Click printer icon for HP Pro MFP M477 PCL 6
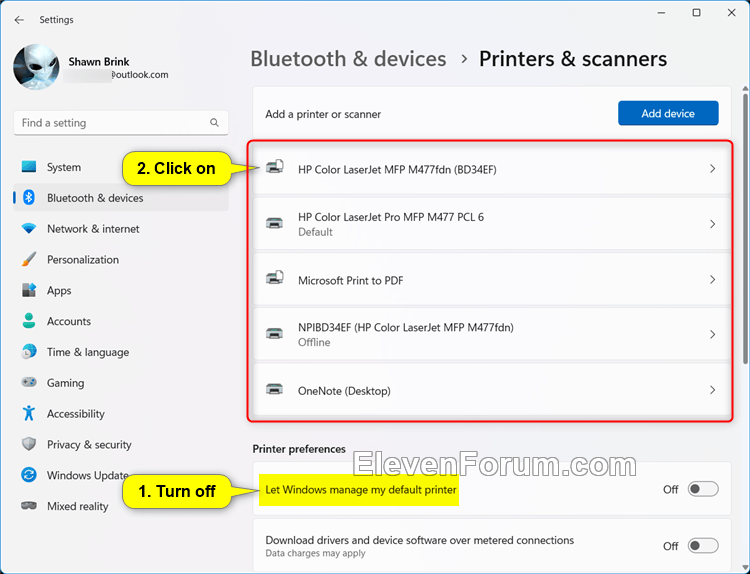This screenshot has width=750, height=574. [x=275, y=223]
